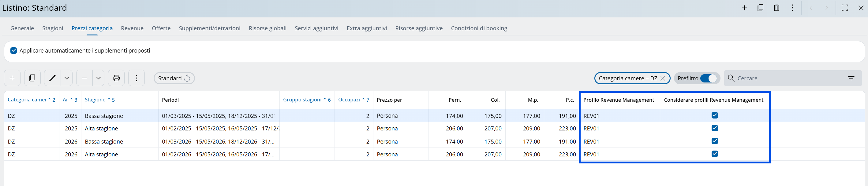
Task: Open the filter options icon in the search box
Action: (851, 78)
